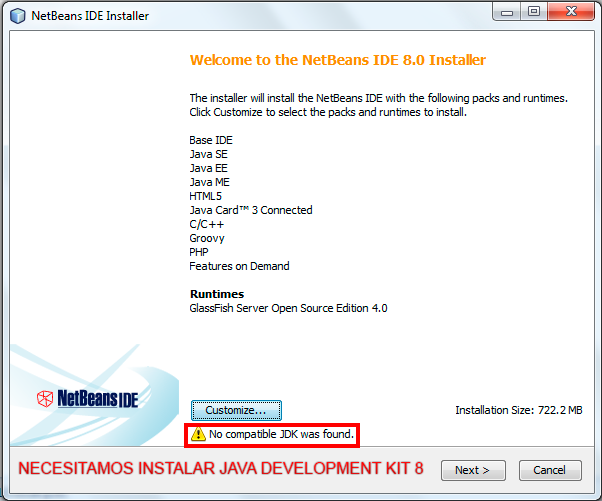Click the 'Welcome to the NetBeans IDE 8.0 Installer' heading

click(338, 60)
